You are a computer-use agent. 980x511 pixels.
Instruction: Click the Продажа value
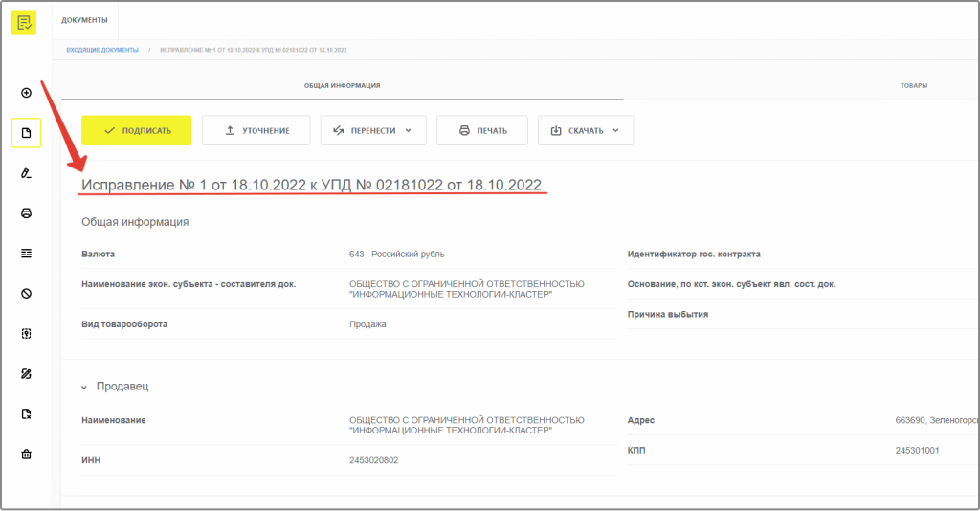(x=367, y=324)
